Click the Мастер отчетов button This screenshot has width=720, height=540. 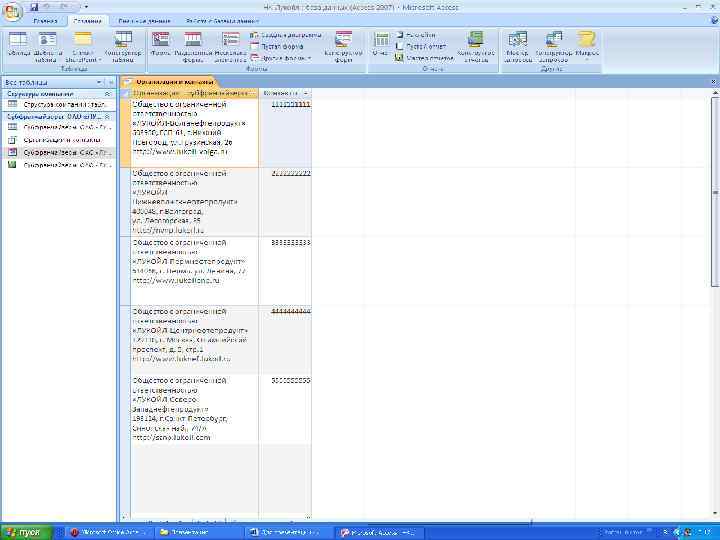tap(424, 58)
